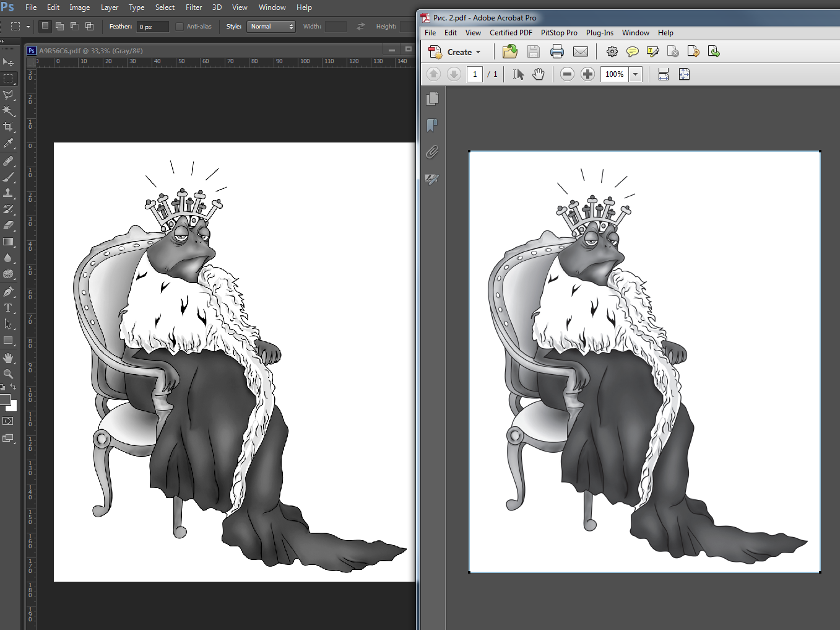The width and height of the screenshot is (840, 630).
Task: Open the Create dropdown in Acrobat
Action: (x=455, y=52)
